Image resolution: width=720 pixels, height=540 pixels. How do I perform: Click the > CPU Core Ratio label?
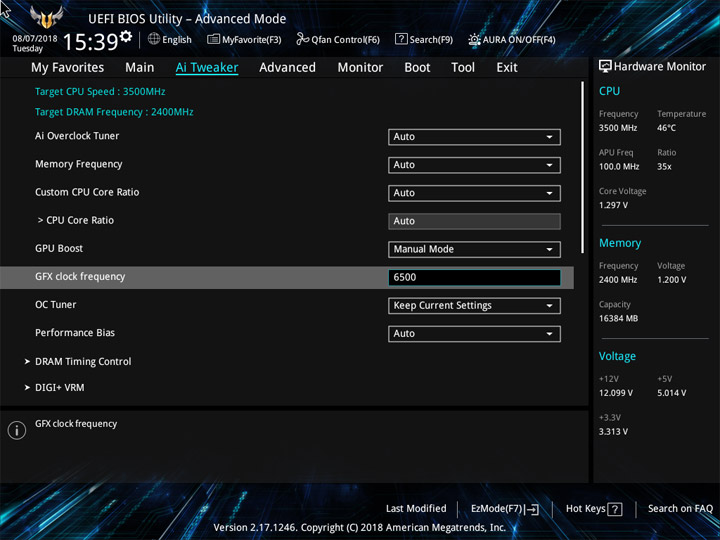[76, 220]
